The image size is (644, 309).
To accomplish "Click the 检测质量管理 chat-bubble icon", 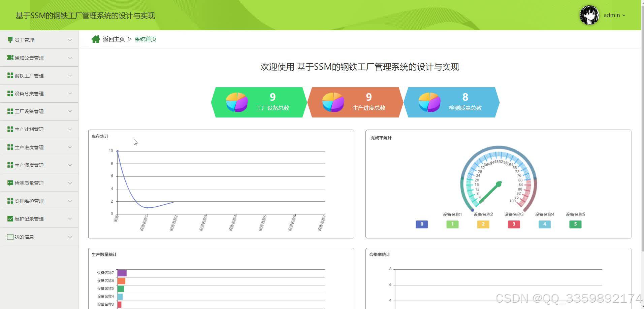I will tap(10, 183).
